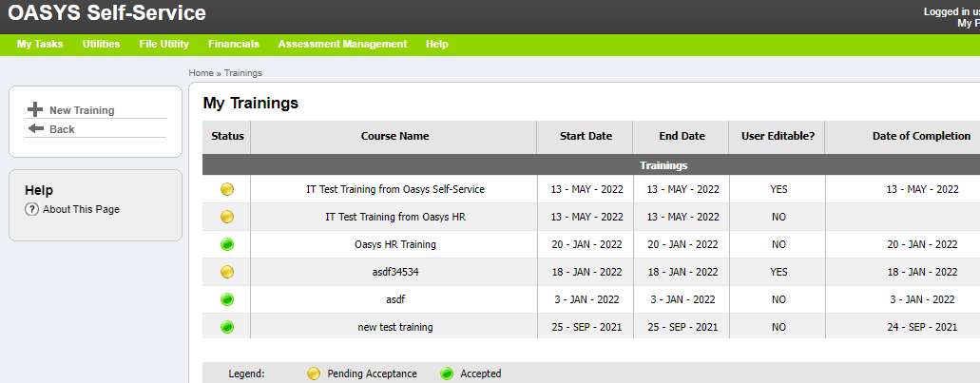The width and height of the screenshot is (980, 383).
Task: Click the question mark icon for About This Page
Action: [x=32, y=209]
